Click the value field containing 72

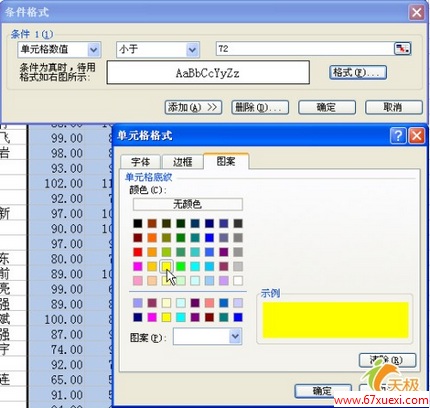coord(305,49)
